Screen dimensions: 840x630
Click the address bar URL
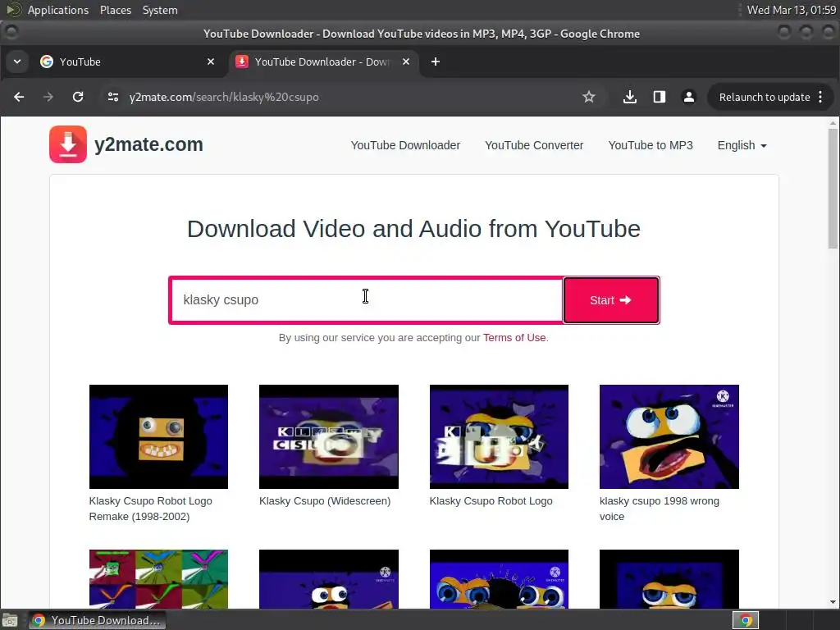224,97
